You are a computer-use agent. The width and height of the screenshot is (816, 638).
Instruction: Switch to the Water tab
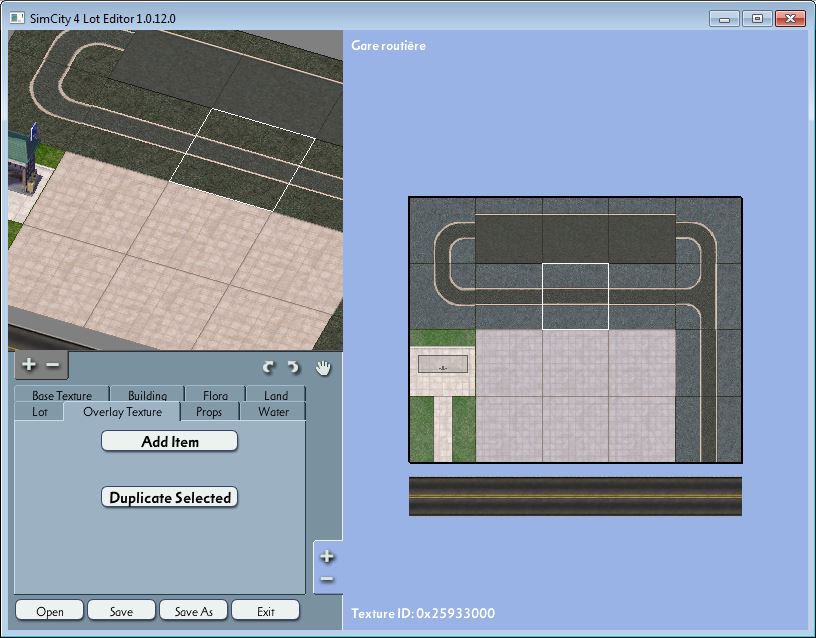273,412
